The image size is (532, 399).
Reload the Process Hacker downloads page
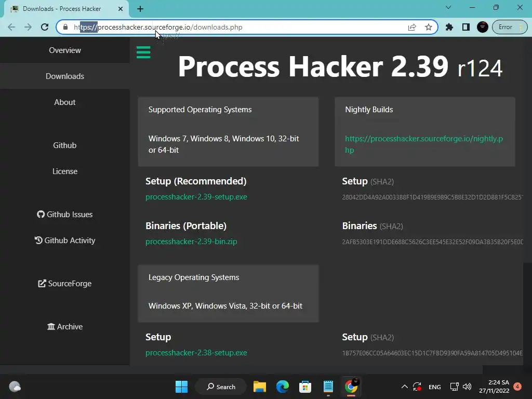[45, 27]
